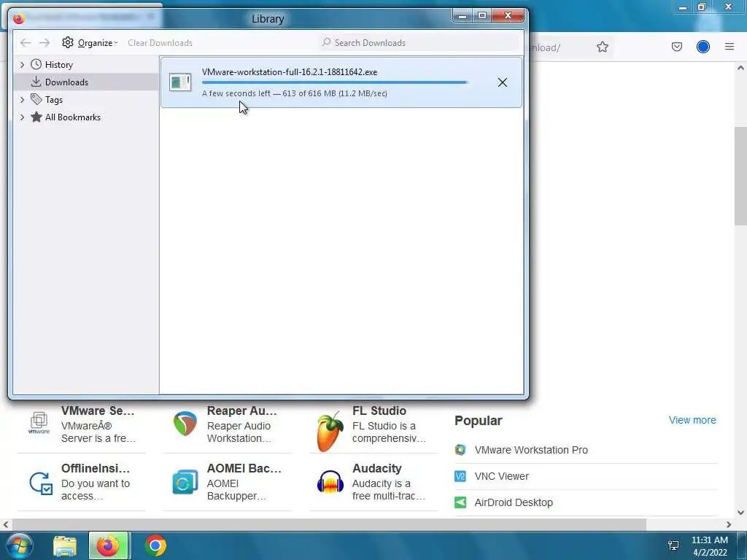
Task: Focus the Search Downloads field
Action: (419, 43)
